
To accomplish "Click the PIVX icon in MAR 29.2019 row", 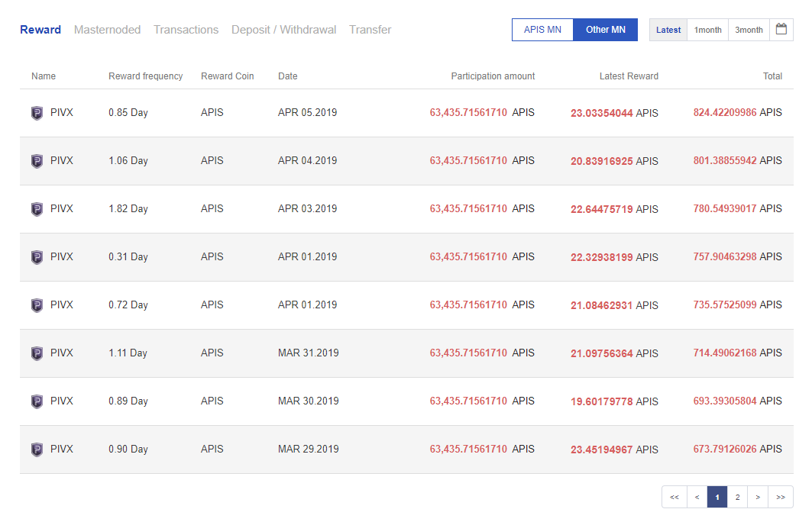I will (x=37, y=449).
